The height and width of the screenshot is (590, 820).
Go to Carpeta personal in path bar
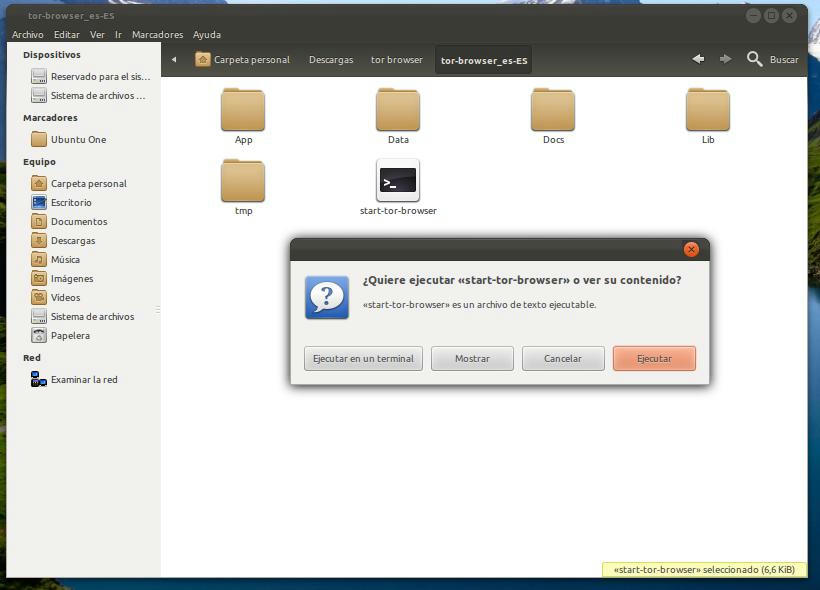pos(243,60)
